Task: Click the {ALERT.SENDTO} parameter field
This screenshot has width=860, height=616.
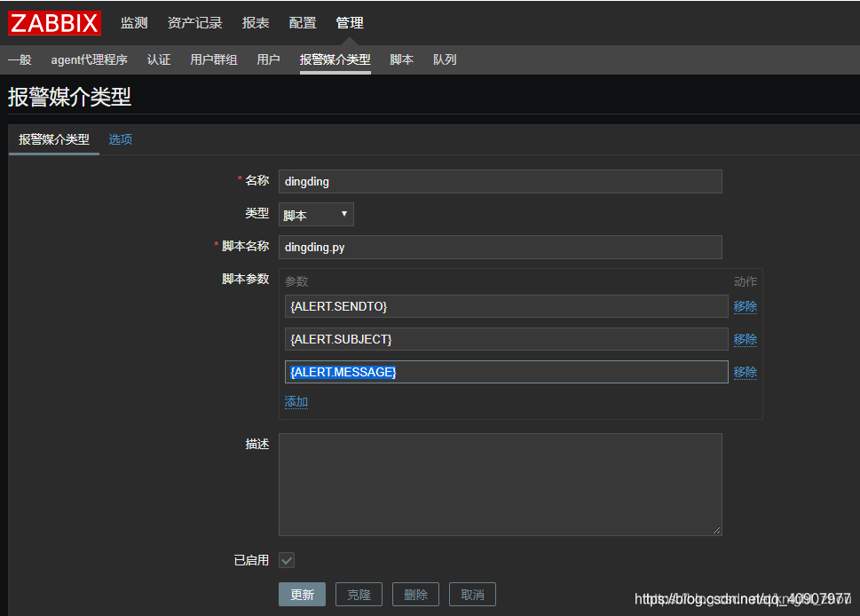Action: click(506, 306)
